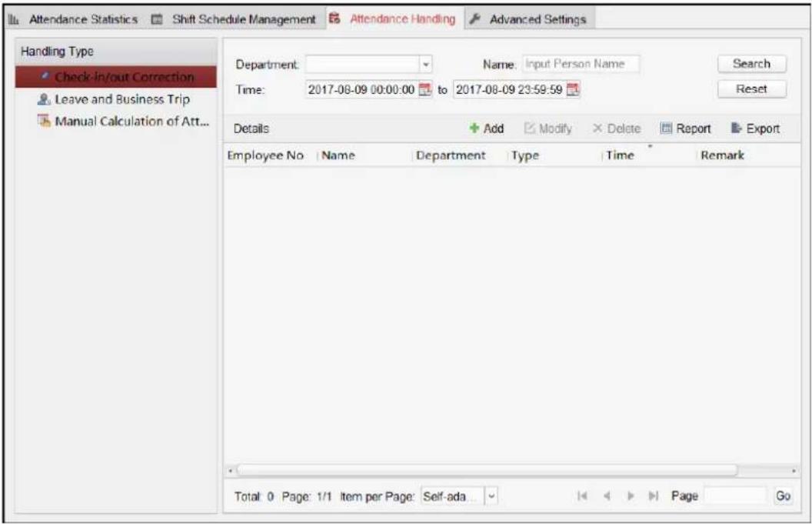Click the right scroll arrow of horizontal scrollbar
The image size is (812, 524).
click(794, 471)
